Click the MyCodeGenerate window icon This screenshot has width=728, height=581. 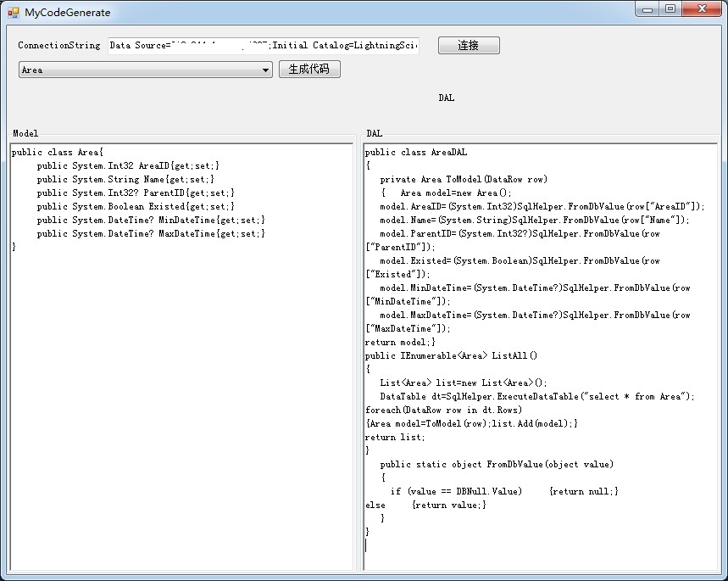[x=14, y=13]
